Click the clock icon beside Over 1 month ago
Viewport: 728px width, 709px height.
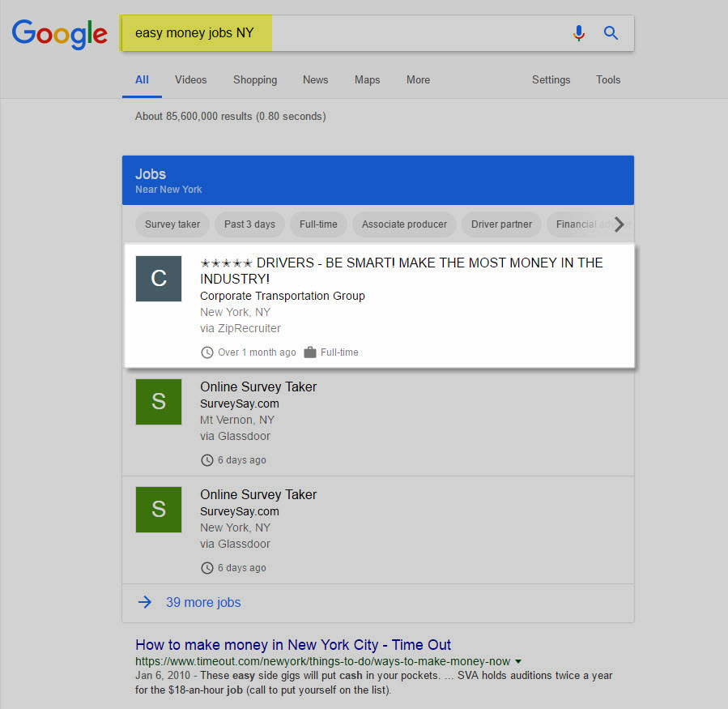pyautogui.click(x=207, y=352)
